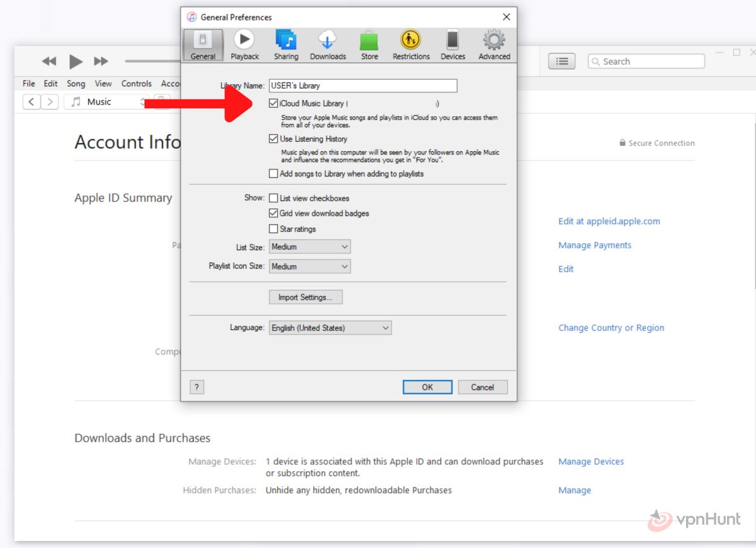Viewport: 756px width, 548px height.
Task: Open the View menu
Action: point(103,83)
